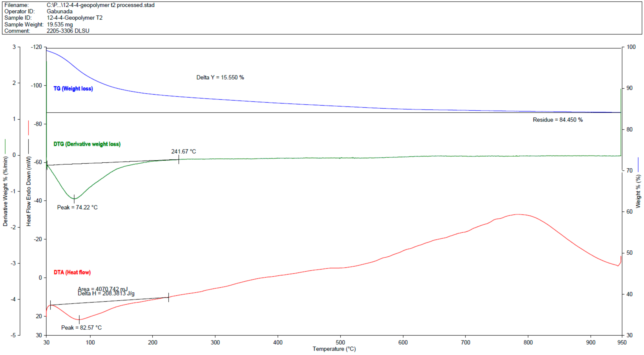Click the Peak = 74.22 °C label

click(x=77, y=207)
